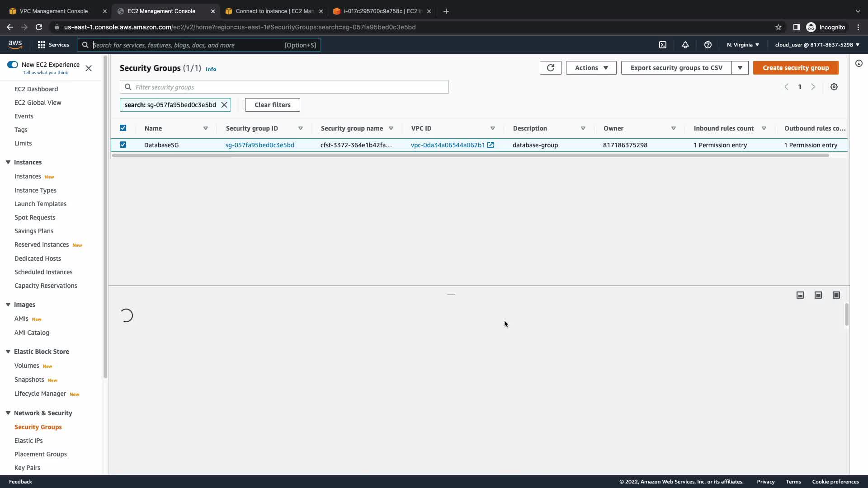Click the Create security group button

(x=795, y=68)
